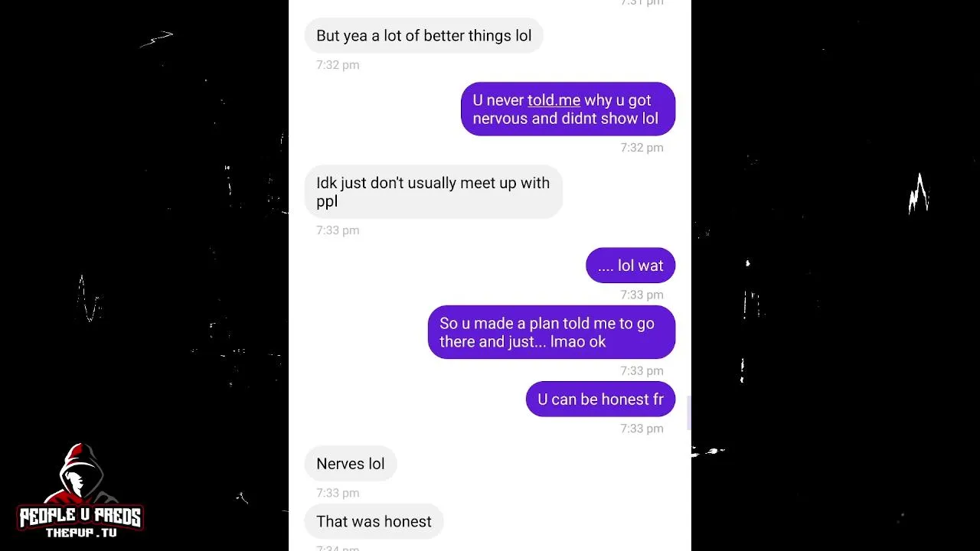The width and height of the screenshot is (980, 551).
Task: Click the People U Preds hooded logo
Action: click(x=80, y=474)
